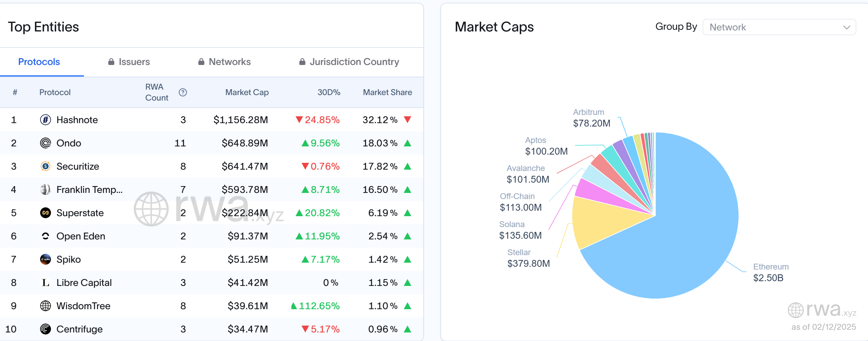Click the Libre Capital logo icon
The width and height of the screenshot is (868, 341).
(46, 283)
